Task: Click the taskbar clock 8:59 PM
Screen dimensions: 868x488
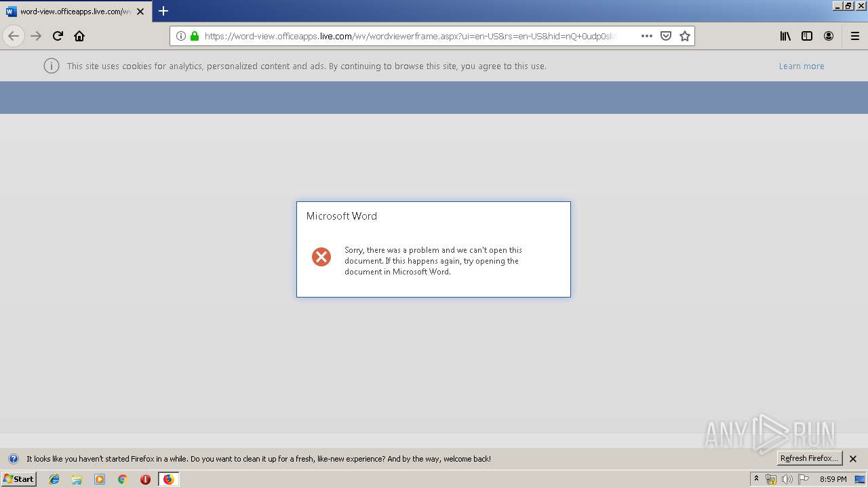Action: [833, 479]
